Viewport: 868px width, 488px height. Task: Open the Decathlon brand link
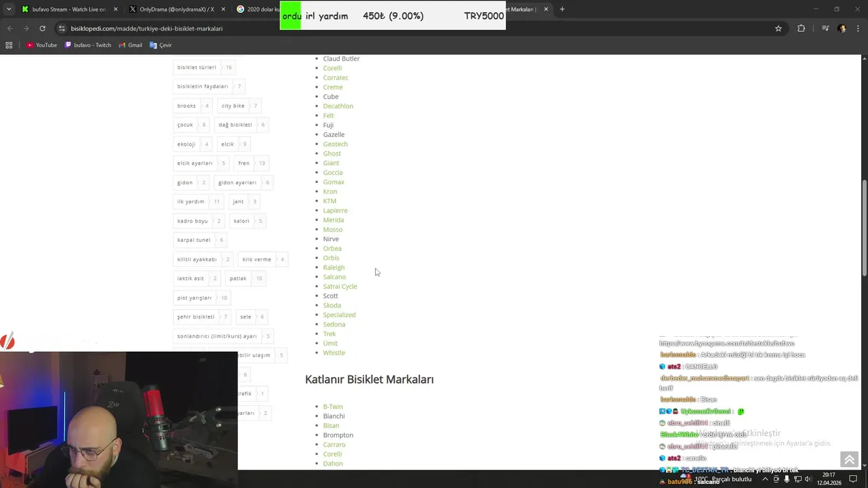point(338,106)
